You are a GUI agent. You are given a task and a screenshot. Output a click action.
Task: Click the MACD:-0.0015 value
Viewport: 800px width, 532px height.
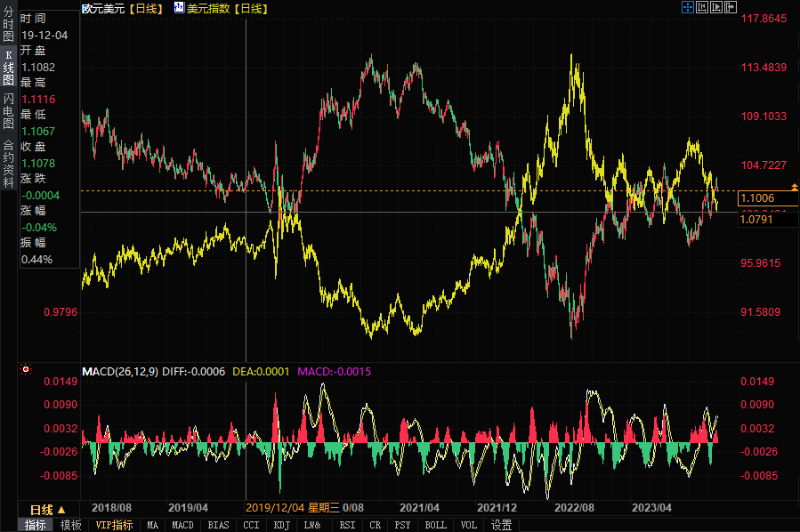335,371
